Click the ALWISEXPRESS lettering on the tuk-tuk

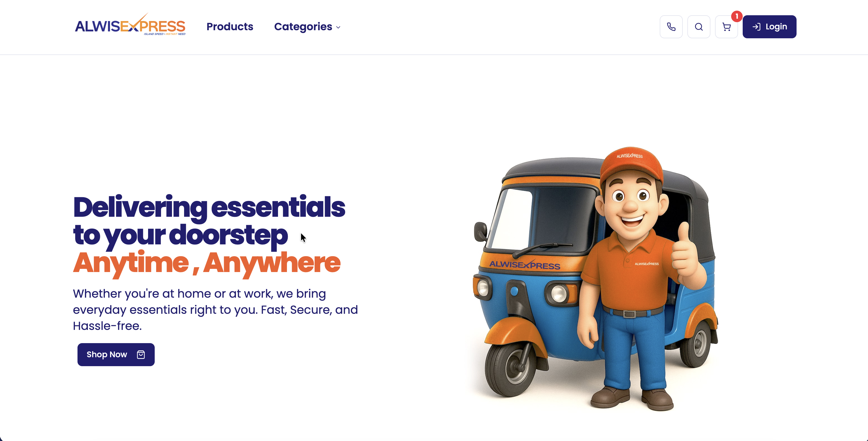[525, 265]
